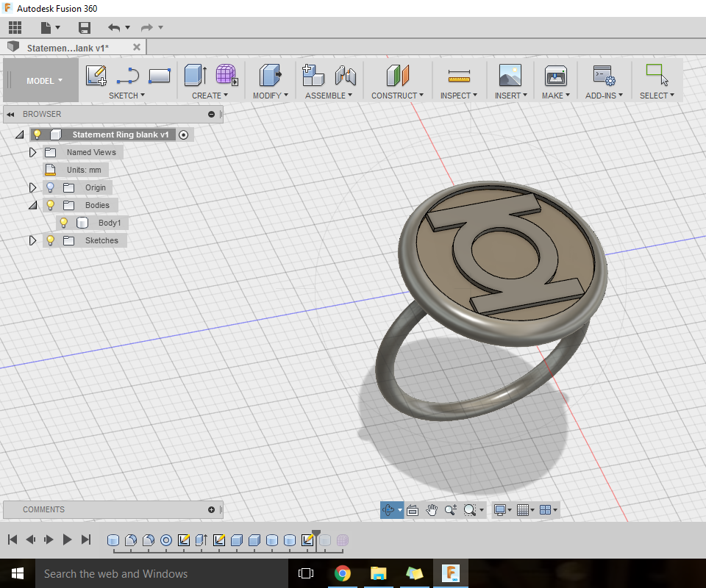Open the INSPECT menu

[459, 96]
